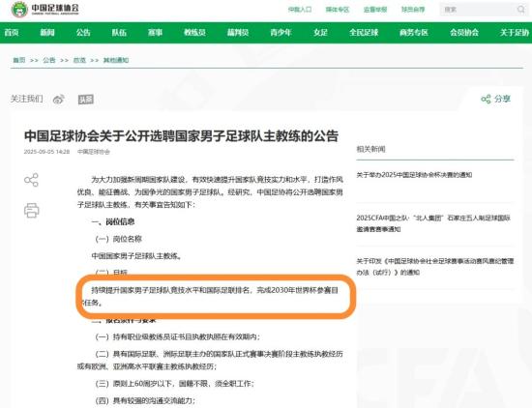This screenshot has height=408, width=532.
Task: Open the 新闻 menu item
Action: [x=47, y=33]
